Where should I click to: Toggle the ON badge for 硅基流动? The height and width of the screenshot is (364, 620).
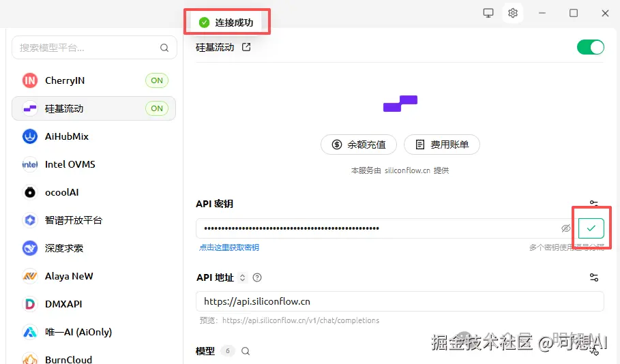pyautogui.click(x=157, y=108)
